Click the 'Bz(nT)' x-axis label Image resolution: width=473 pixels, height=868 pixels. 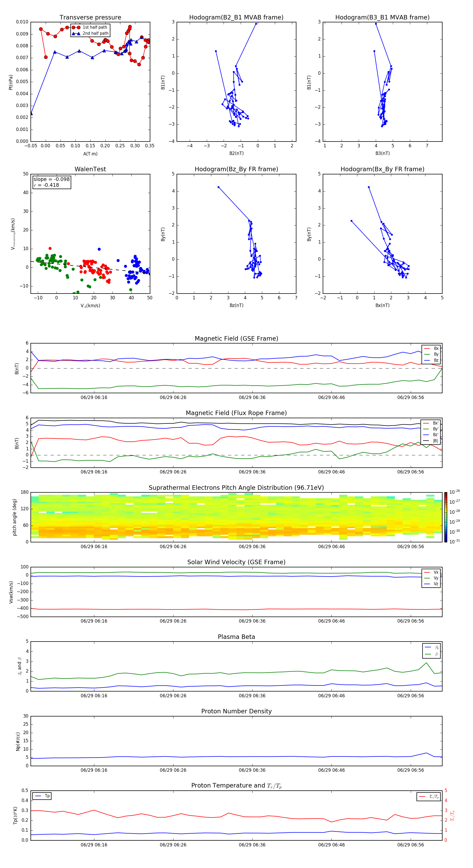coord(236,305)
